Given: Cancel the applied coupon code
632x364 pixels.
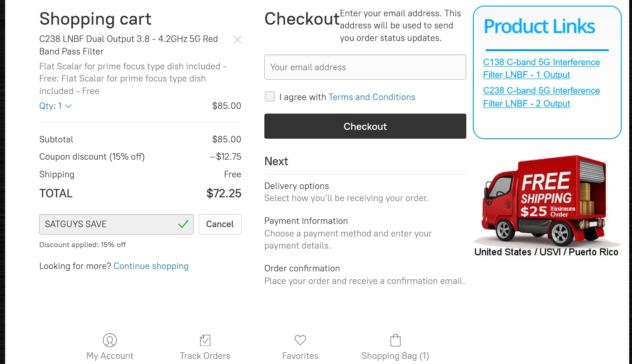Looking at the screenshot, I should tap(220, 224).
